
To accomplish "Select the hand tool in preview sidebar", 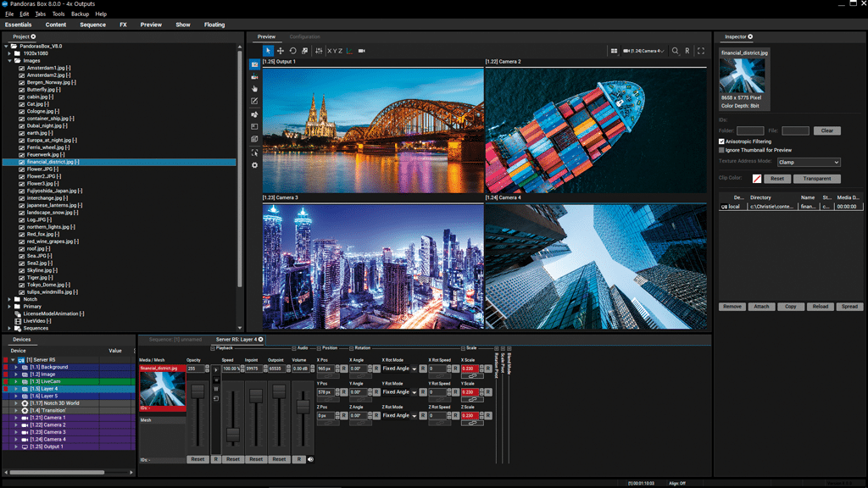I will [x=254, y=89].
